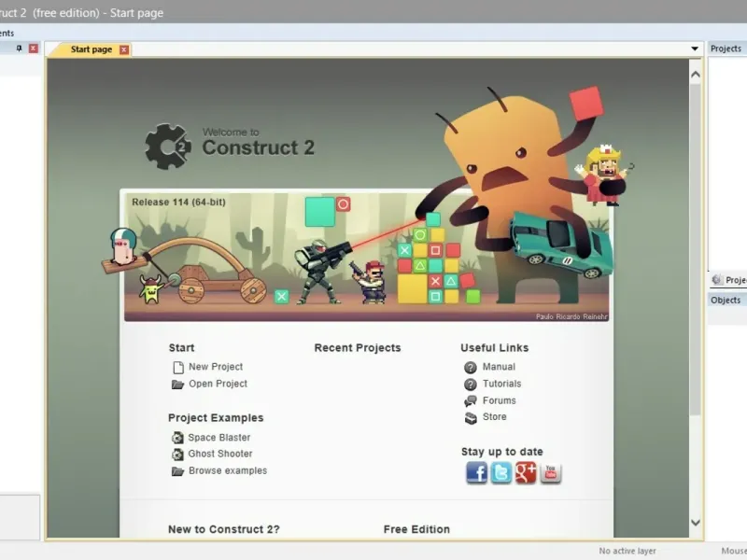
Task: Close the left side panel
Action: tap(34, 49)
